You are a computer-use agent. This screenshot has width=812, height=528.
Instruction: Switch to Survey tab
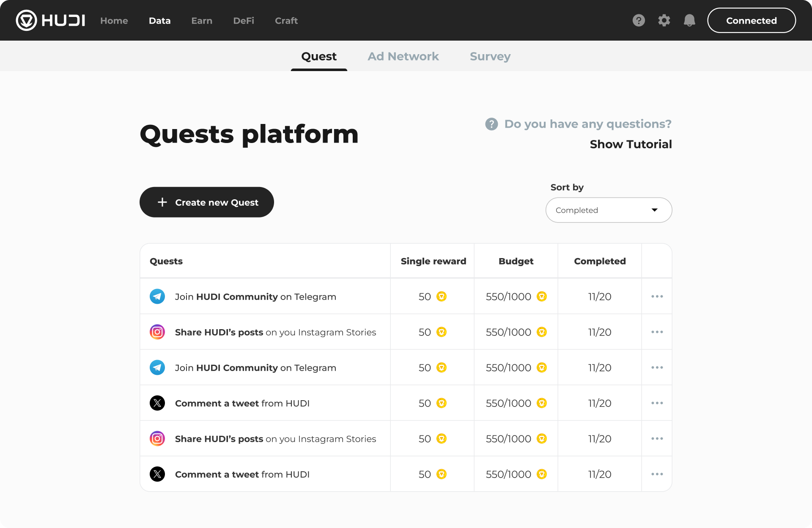pos(490,56)
